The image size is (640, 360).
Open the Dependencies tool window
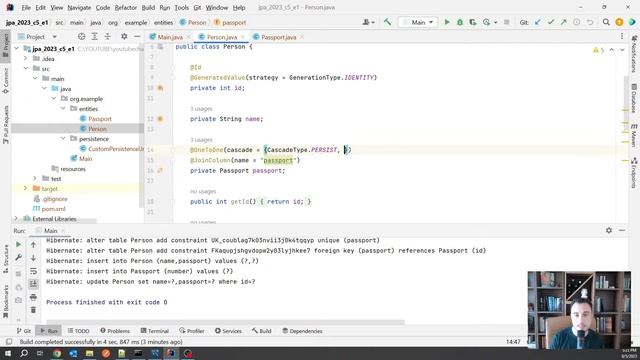[x=302, y=331]
